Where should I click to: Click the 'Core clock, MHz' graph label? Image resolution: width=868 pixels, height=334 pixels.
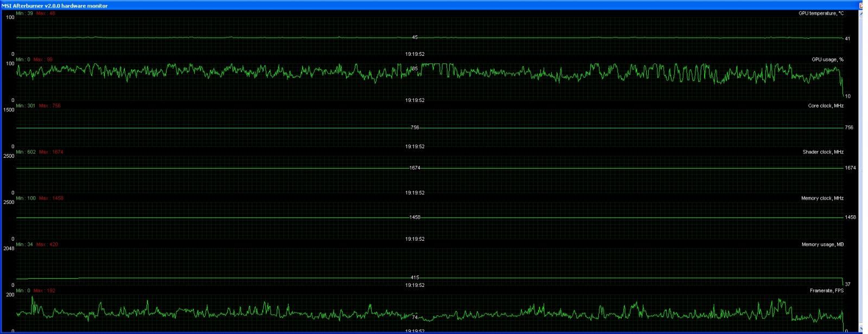point(826,106)
